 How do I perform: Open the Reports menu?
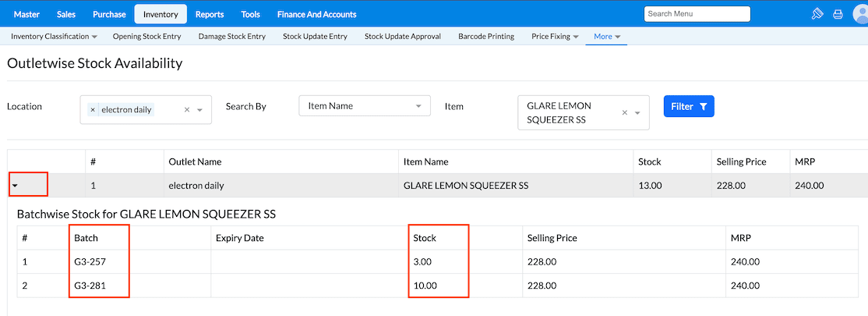210,14
